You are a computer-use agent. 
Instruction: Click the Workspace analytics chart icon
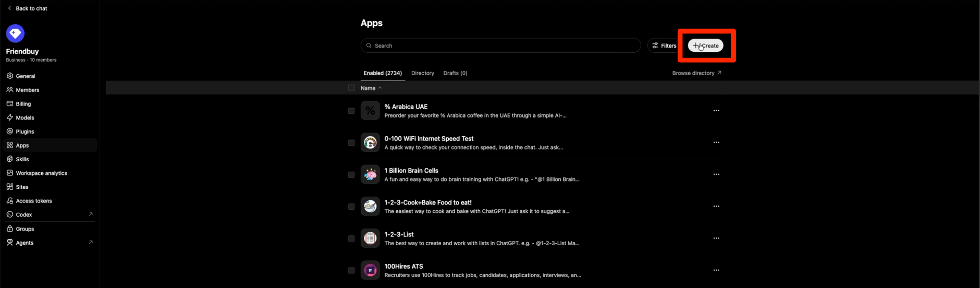click(10, 173)
